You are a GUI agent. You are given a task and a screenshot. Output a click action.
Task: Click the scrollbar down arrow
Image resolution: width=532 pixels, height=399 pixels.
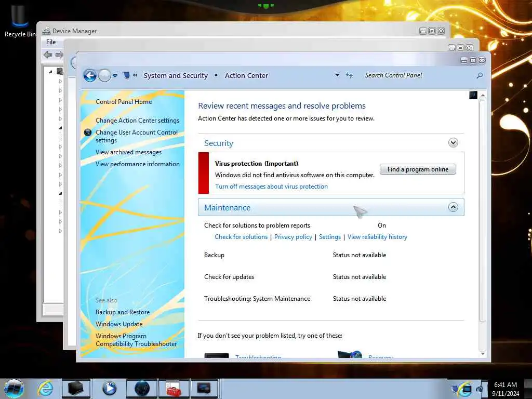point(483,353)
